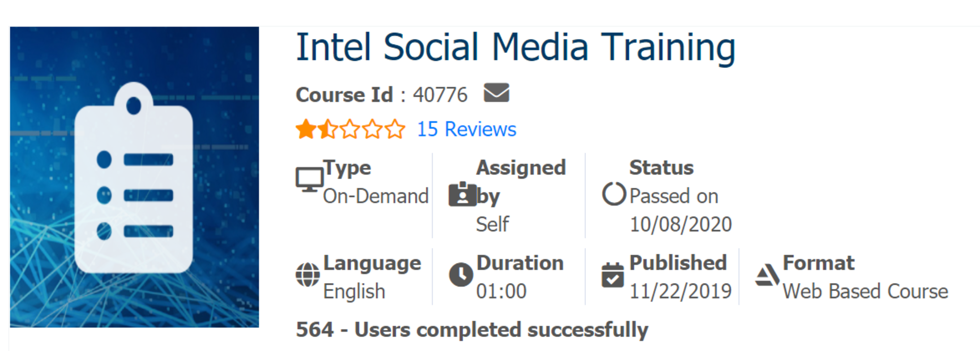
Task: Click the 564 users completed successfully text
Action: 472,330
